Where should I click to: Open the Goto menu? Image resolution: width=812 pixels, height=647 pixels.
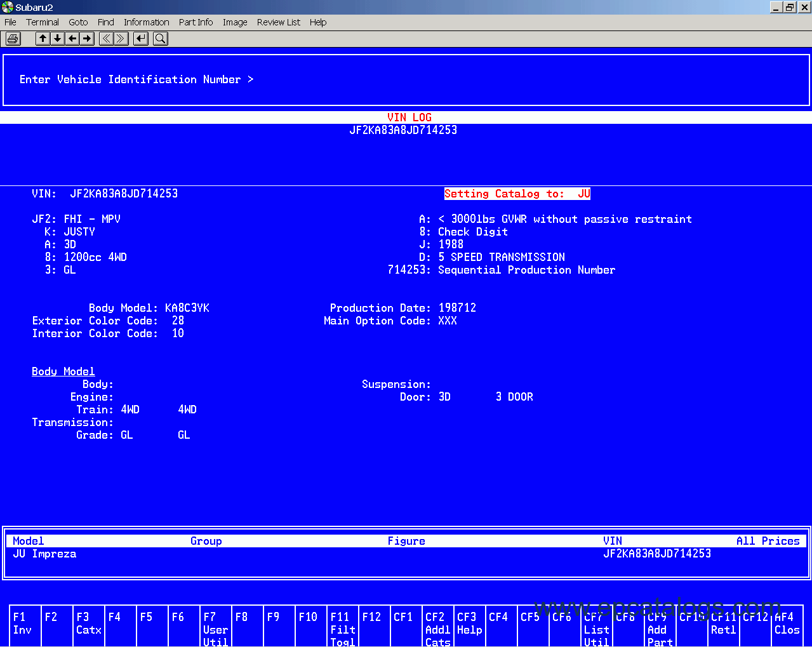tap(78, 22)
